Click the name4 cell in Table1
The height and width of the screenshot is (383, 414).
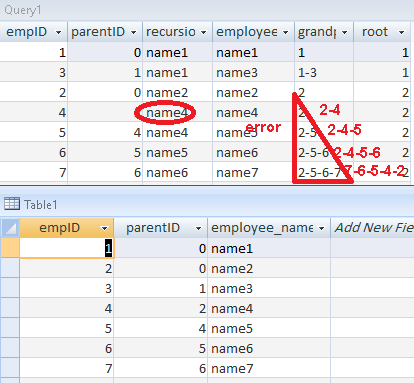coord(269,308)
